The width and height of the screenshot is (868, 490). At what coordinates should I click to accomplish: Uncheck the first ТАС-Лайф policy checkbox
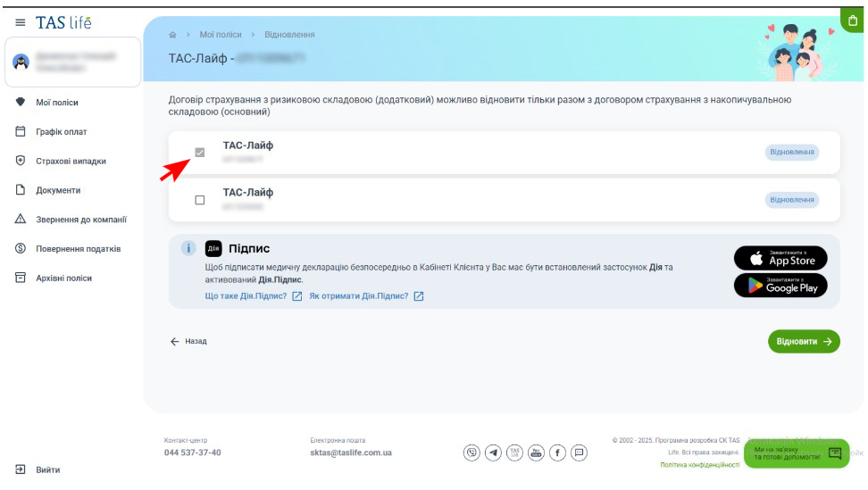tap(200, 152)
